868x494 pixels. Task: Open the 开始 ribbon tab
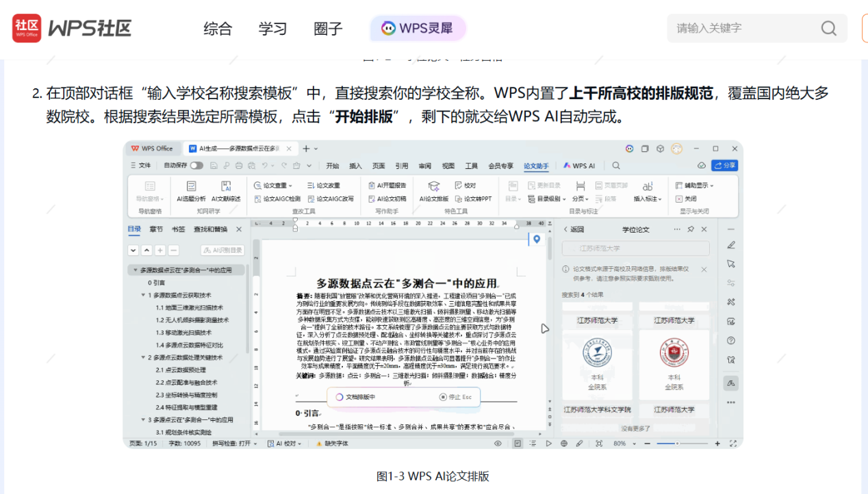click(x=333, y=166)
